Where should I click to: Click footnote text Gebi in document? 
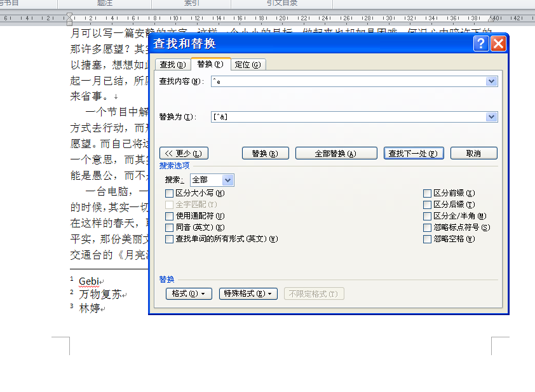pyautogui.click(x=89, y=281)
